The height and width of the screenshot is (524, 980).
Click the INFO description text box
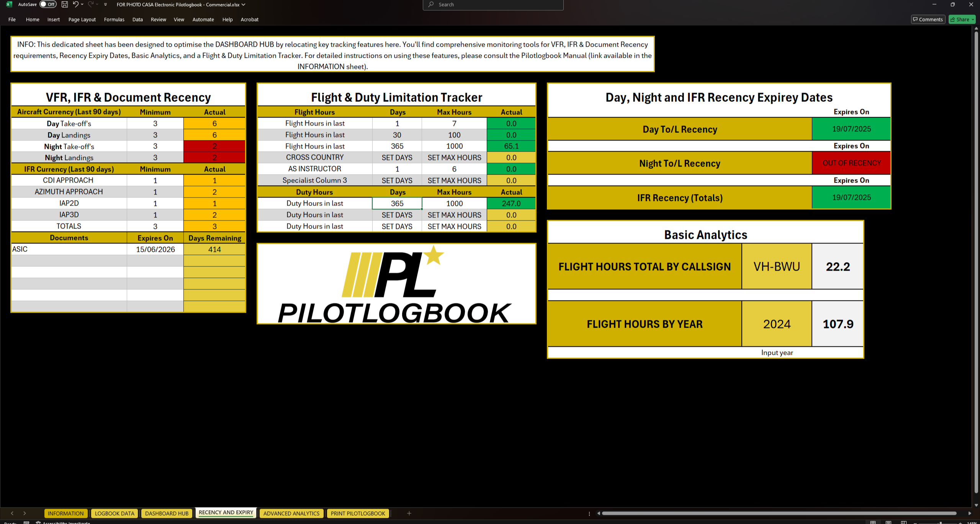332,54
